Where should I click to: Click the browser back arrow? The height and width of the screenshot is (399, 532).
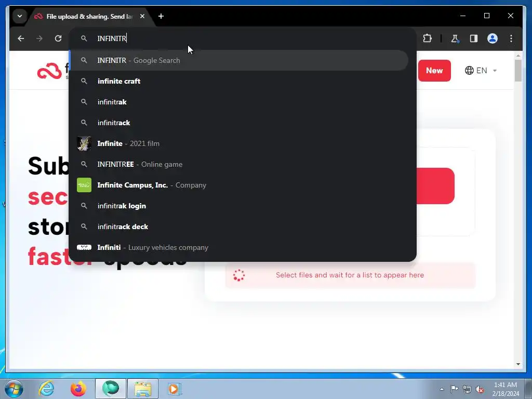(21, 38)
